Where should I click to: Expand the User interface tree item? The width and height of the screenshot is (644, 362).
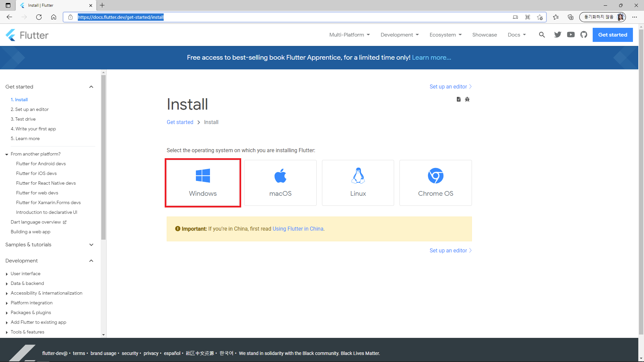(x=7, y=274)
